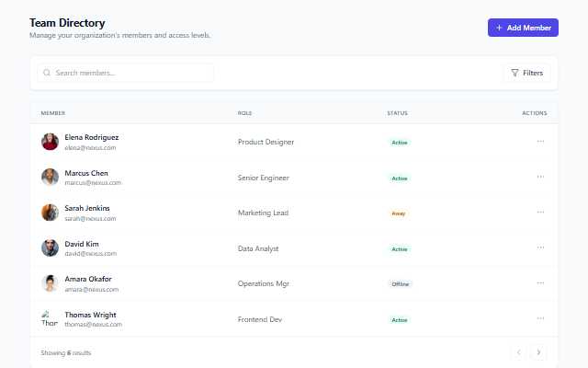Screen dimensions: 588x368
Task: Open the Filters button
Action: coord(526,73)
